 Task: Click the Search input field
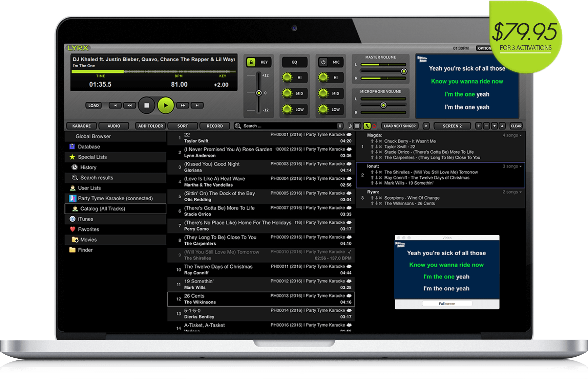pyautogui.click(x=288, y=126)
